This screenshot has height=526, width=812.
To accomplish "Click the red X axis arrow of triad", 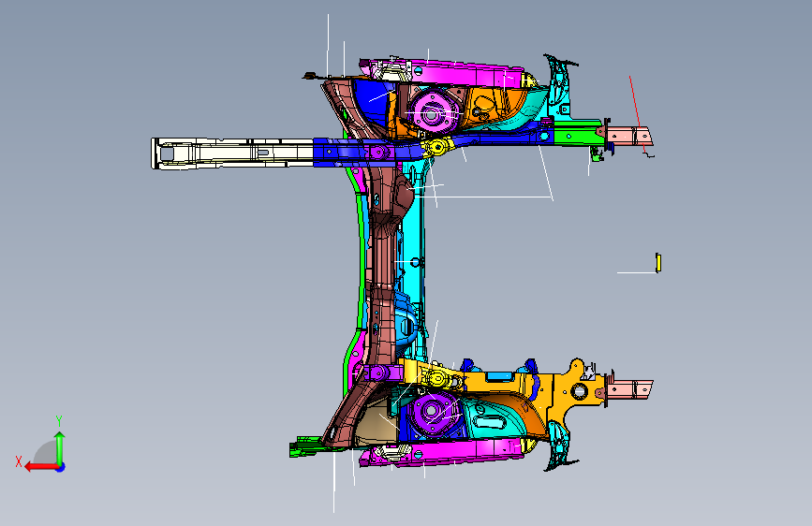I will click(40, 467).
